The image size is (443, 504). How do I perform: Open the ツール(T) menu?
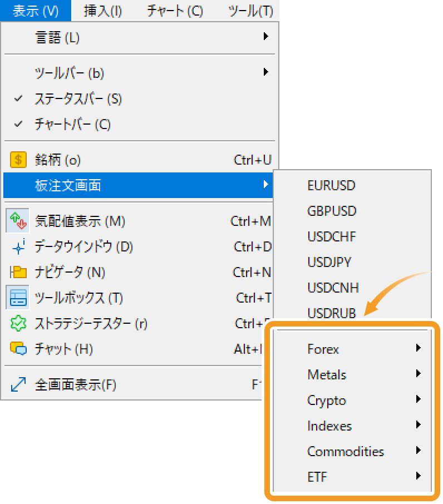251,11
